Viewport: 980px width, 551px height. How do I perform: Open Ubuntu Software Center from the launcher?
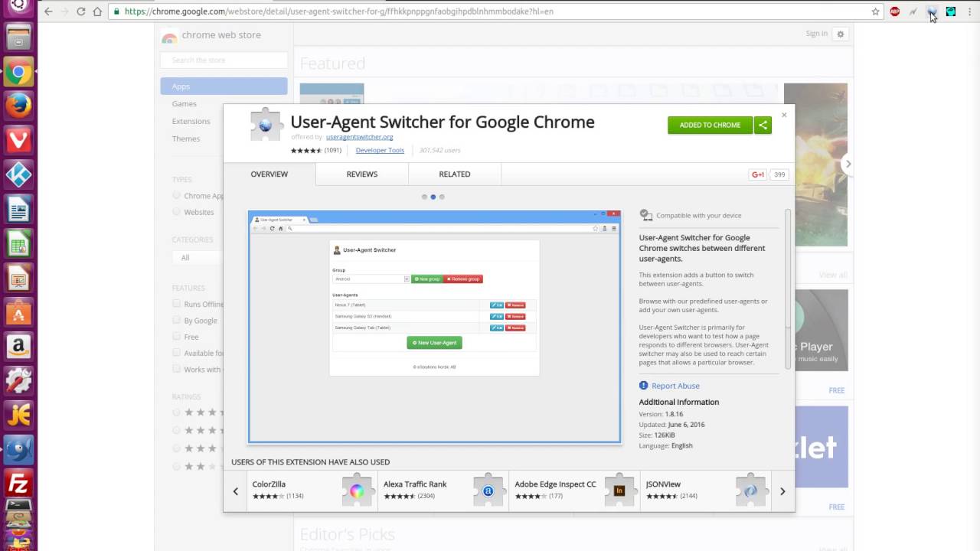18,312
